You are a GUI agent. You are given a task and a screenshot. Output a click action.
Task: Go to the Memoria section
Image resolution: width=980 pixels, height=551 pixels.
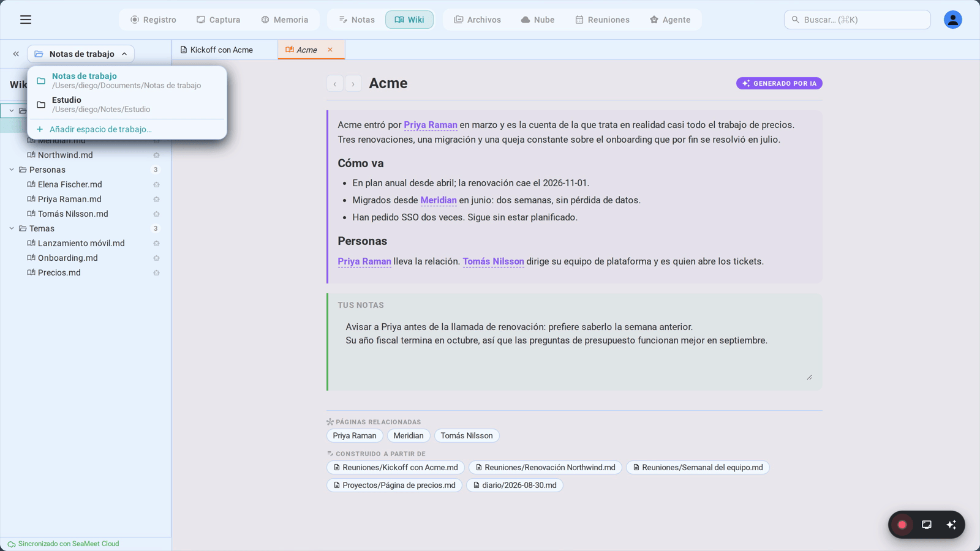(x=285, y=20)
